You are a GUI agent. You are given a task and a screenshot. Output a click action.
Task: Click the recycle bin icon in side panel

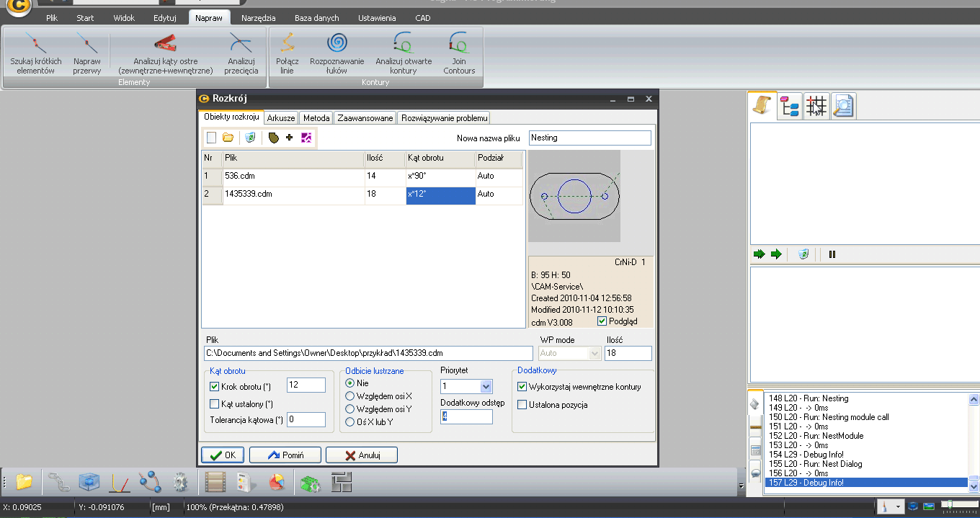(803, 254)
